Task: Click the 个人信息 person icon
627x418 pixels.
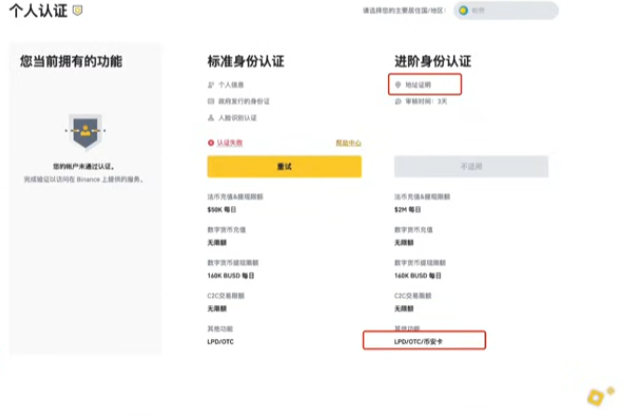Action: [x=211, y=85]
